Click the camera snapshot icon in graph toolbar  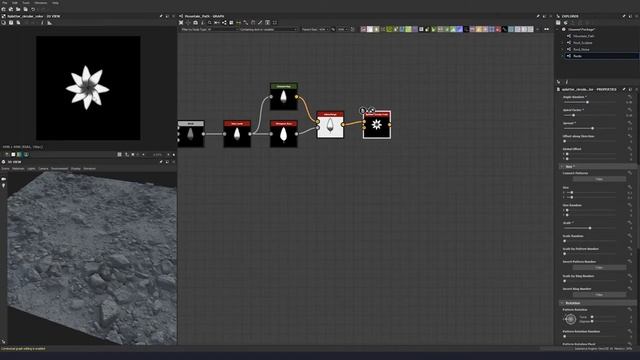pyautogui.click(x=196, y=23)
